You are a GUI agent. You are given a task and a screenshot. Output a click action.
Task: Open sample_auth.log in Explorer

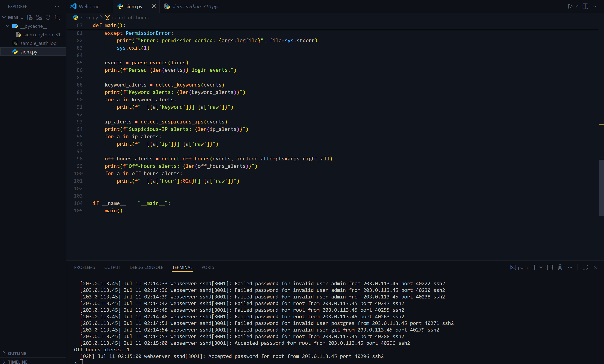tap(38, 43)
